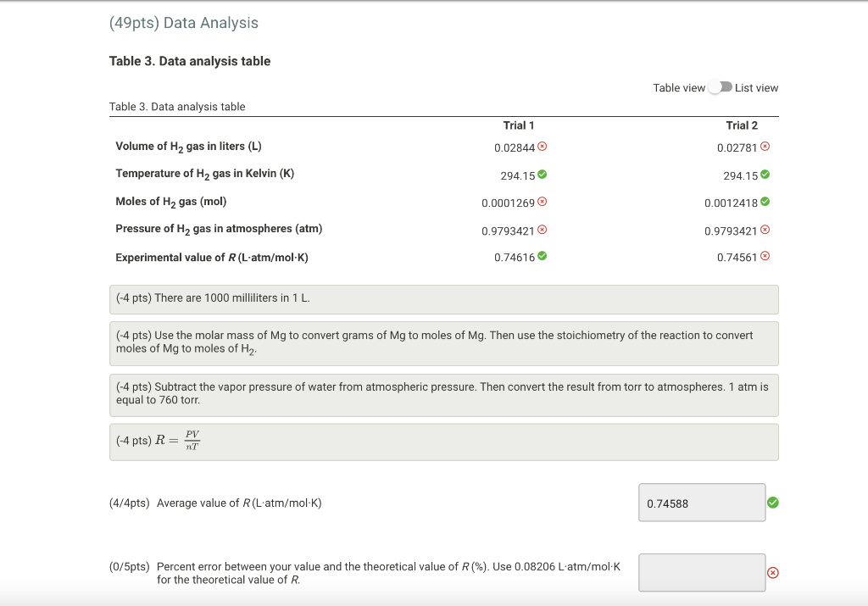Select the Trial 2 column header
This screenshot has width=868, height=606.
tap(743, 125)
